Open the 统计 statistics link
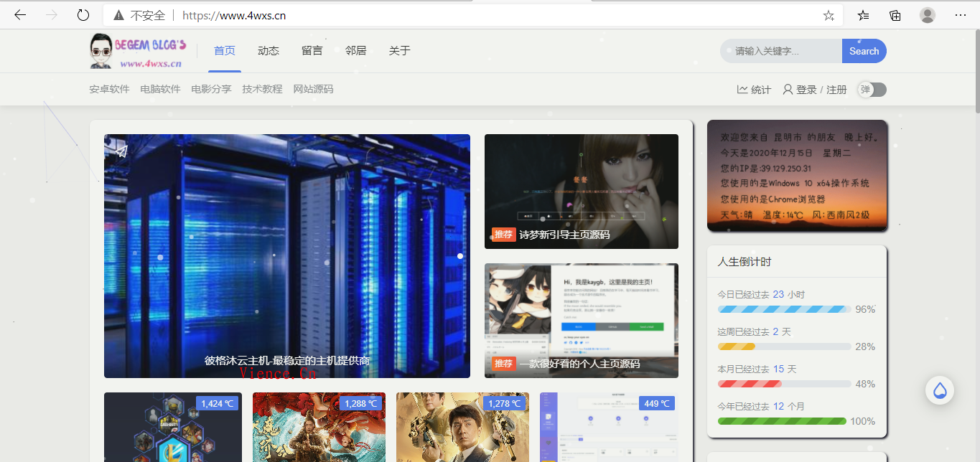Screen dimensions: 980x462 pyautogui.click(x=754, y=90)
